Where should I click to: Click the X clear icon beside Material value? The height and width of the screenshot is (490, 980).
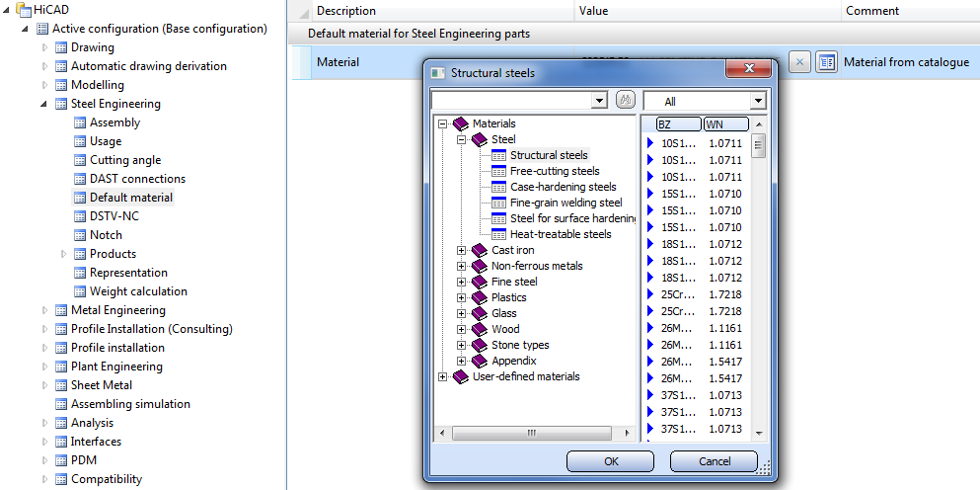(799, 62)
